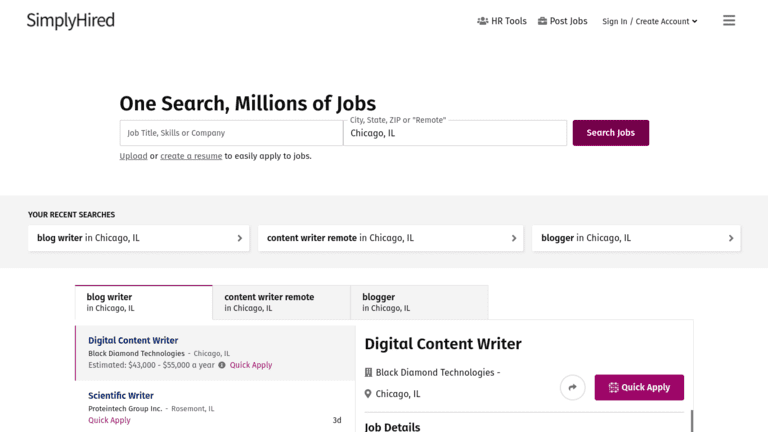
Task: Click the share arrow icon
Action: [x=572, y=388]
